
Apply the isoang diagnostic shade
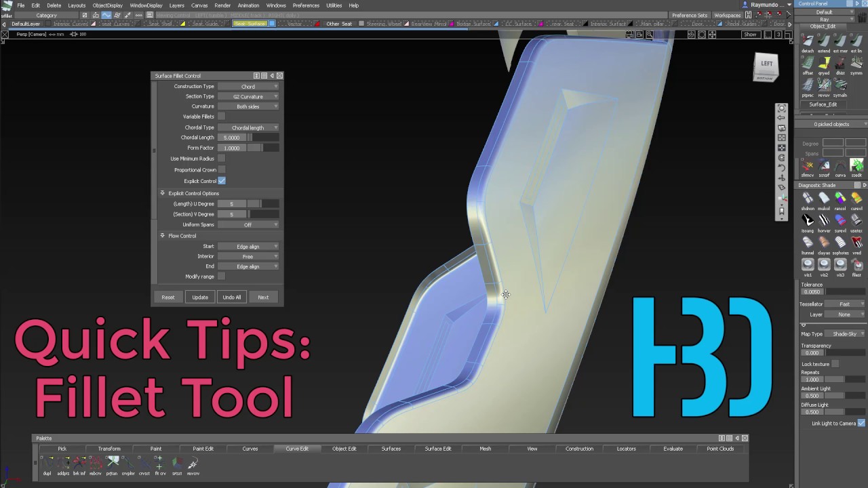click(808, 222)
